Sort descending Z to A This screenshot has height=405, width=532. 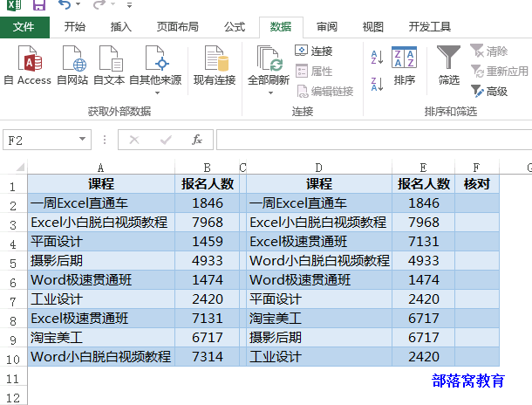[377, 84]
